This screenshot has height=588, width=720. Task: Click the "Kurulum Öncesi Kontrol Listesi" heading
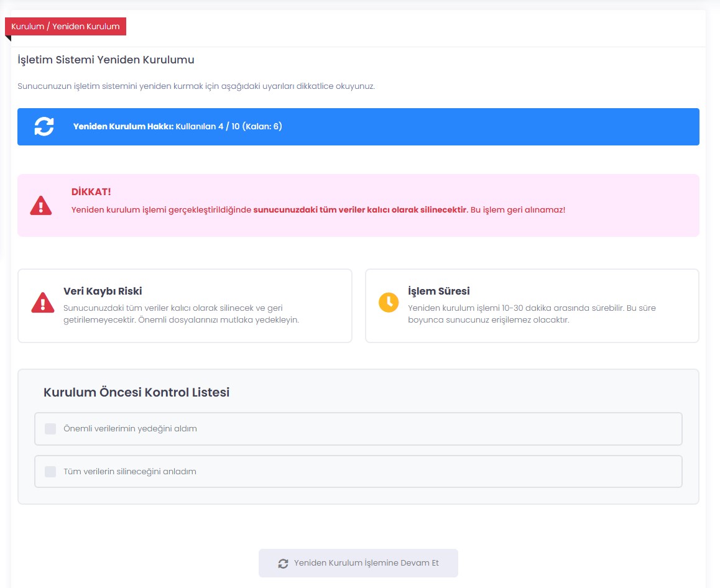pos(136,392)
